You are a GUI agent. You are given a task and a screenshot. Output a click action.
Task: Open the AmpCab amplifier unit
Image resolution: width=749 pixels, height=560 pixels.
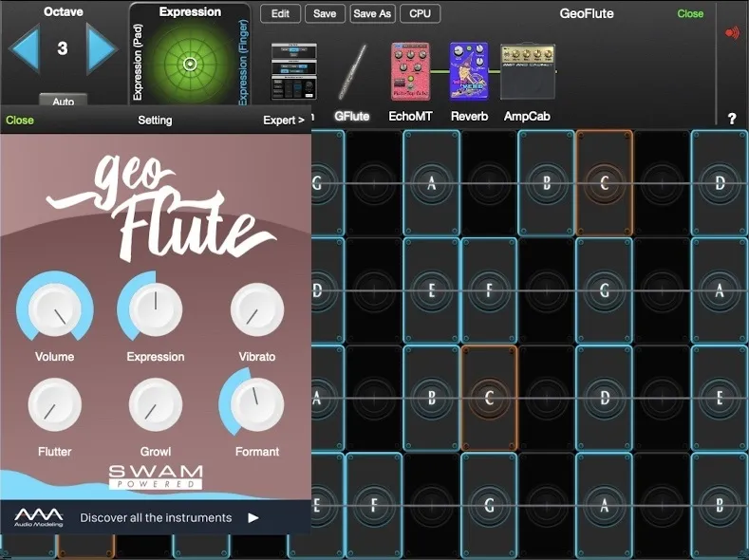(528, 71)
